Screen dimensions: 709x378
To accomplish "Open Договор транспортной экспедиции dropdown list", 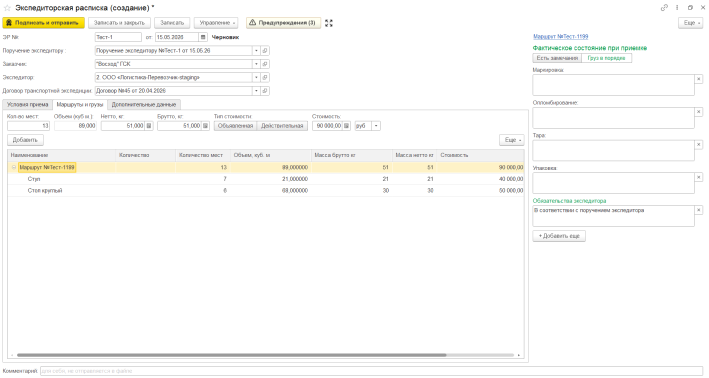I will 256,91.
